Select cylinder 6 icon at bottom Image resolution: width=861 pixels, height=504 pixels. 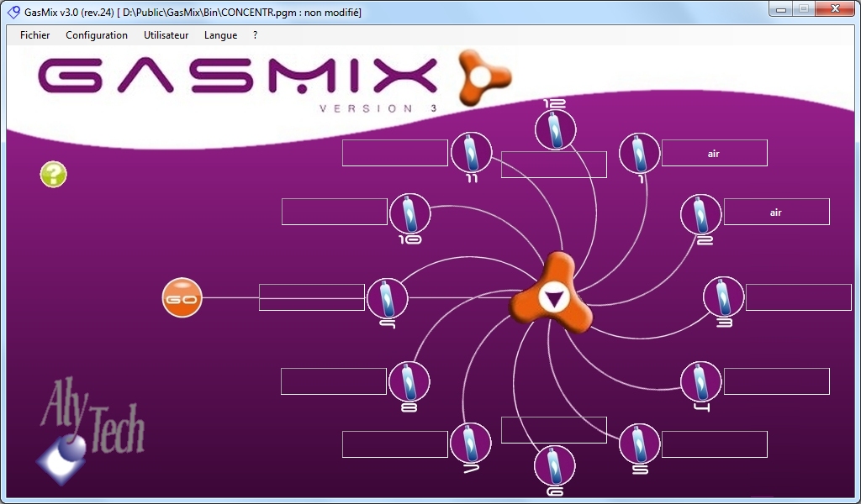click(x=555, y=465)
